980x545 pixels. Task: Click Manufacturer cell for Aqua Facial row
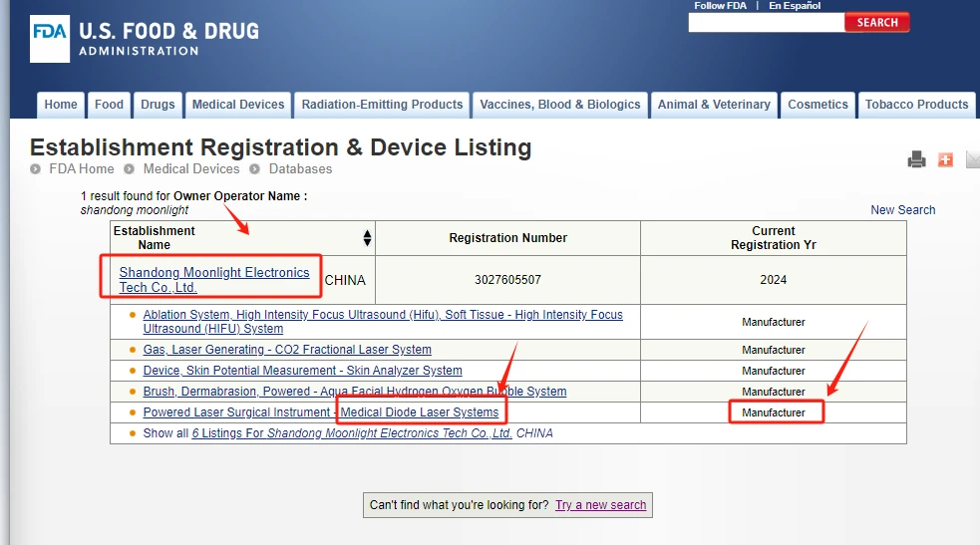click(x=773, y=392)
